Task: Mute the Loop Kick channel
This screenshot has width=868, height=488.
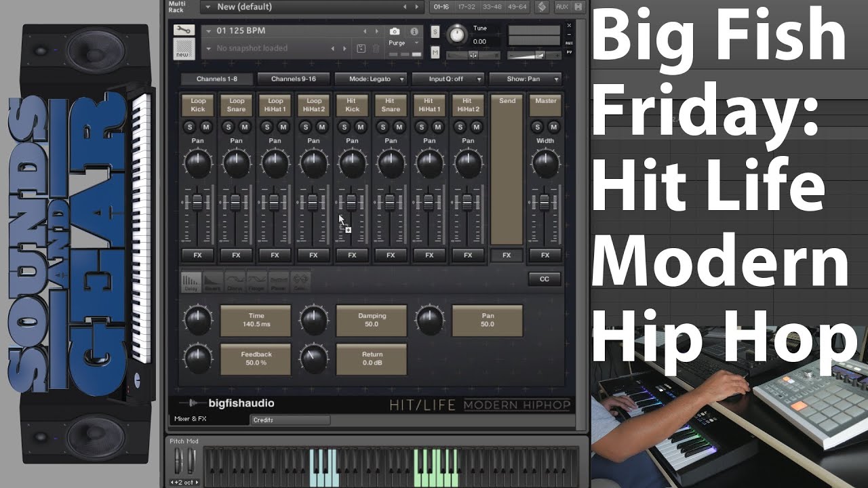Action: (x=205, y=127)
